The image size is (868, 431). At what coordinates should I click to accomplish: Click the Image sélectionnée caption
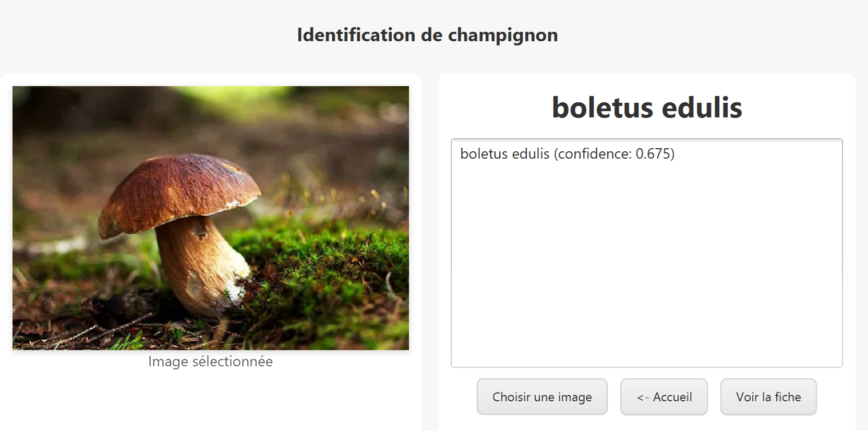(210, 362)
